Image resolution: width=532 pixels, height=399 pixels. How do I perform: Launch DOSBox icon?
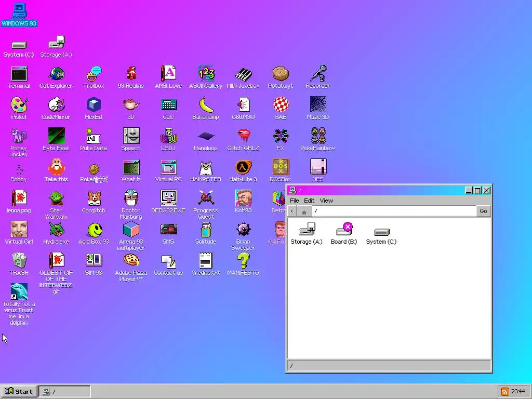click(280, 171)
